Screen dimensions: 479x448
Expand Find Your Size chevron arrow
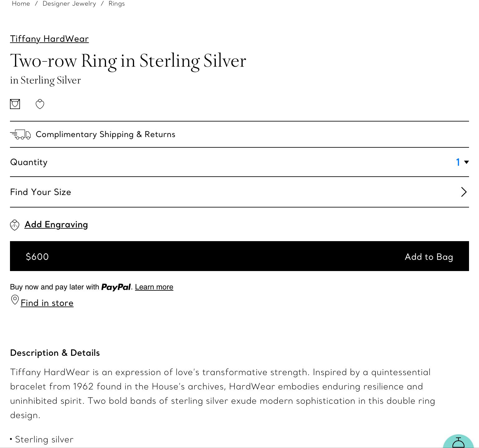(464, 192)
